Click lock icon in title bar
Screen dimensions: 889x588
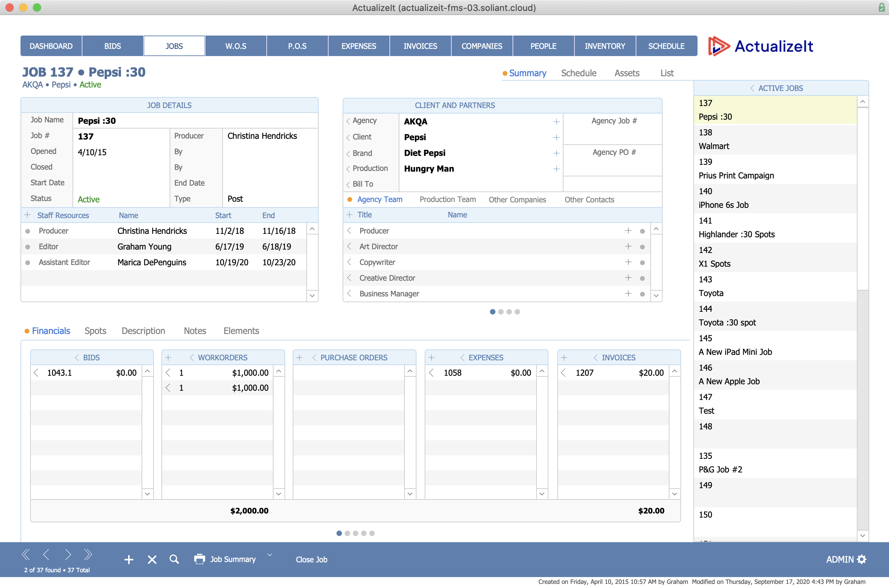881,7
